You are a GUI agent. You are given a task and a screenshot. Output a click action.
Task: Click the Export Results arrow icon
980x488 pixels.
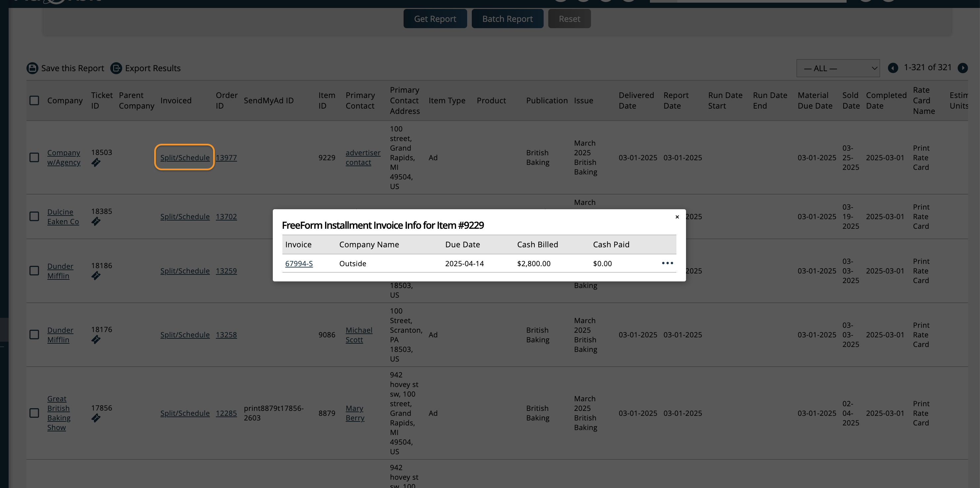116,68
